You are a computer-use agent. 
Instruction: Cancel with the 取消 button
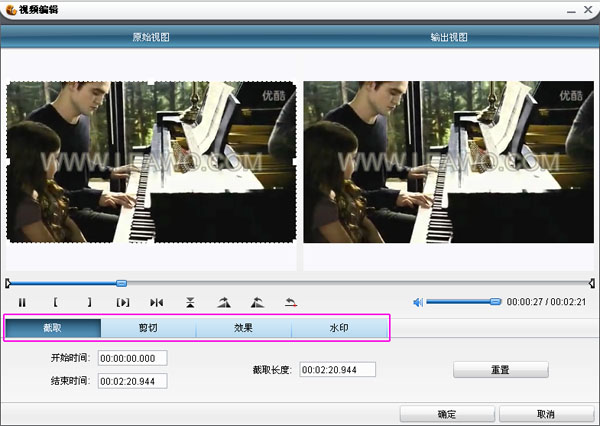coord(546,414)
